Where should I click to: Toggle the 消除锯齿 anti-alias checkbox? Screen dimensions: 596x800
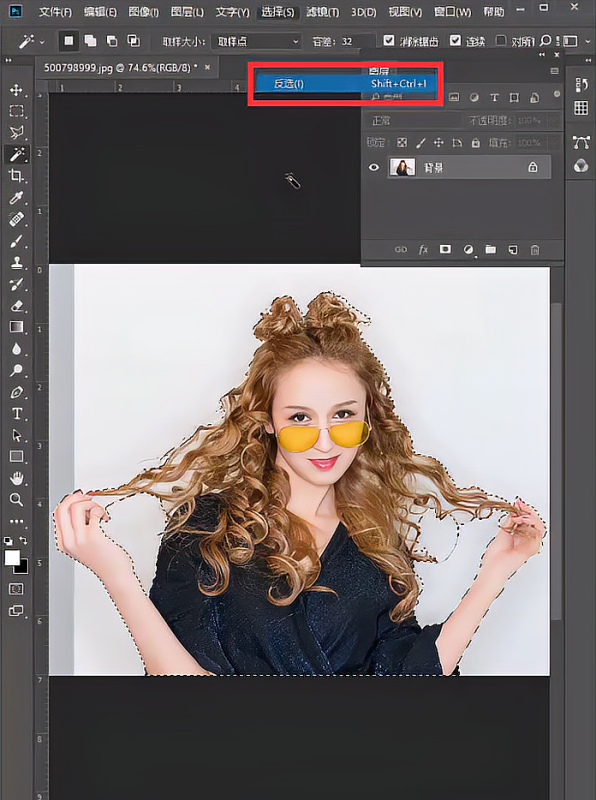[389, 40]
